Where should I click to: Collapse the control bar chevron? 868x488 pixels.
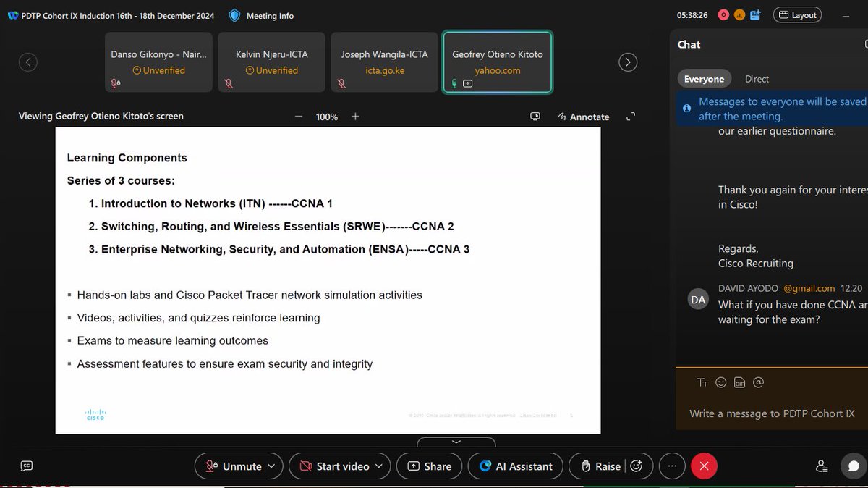tap(456, 442)
